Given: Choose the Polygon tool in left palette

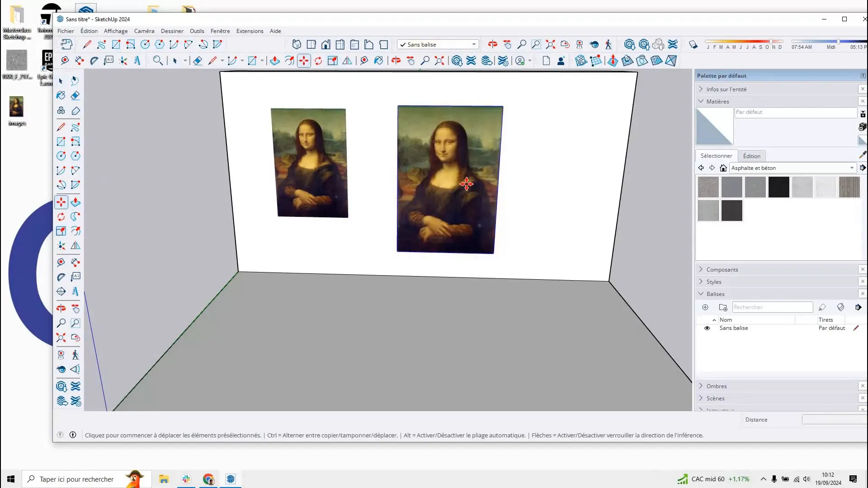Looking at the screenshot, I should 75,156.
